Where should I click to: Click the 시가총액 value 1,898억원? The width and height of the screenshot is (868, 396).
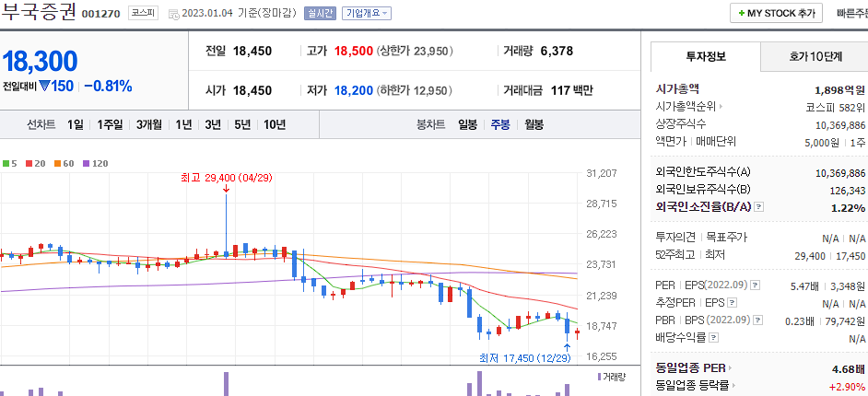[839, 89]
